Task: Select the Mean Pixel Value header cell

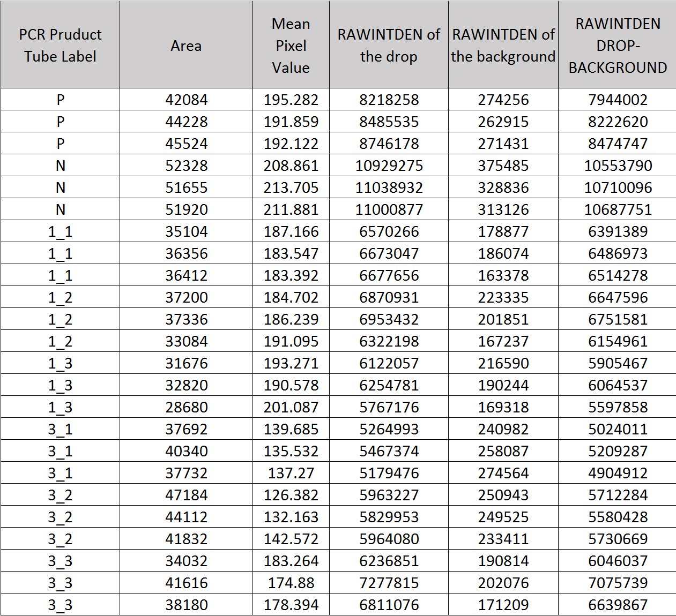Action: [x=291, y=46]
